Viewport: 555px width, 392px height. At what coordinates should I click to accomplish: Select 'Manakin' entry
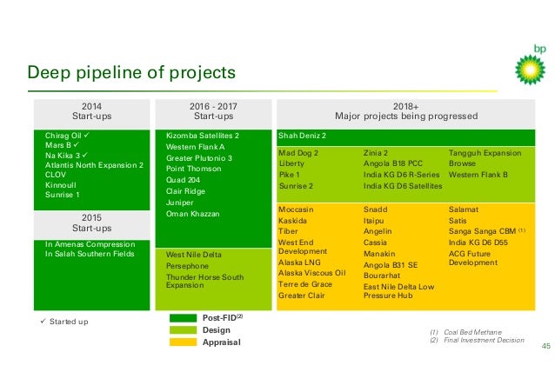pyautogui.click(x=379, y=254)
